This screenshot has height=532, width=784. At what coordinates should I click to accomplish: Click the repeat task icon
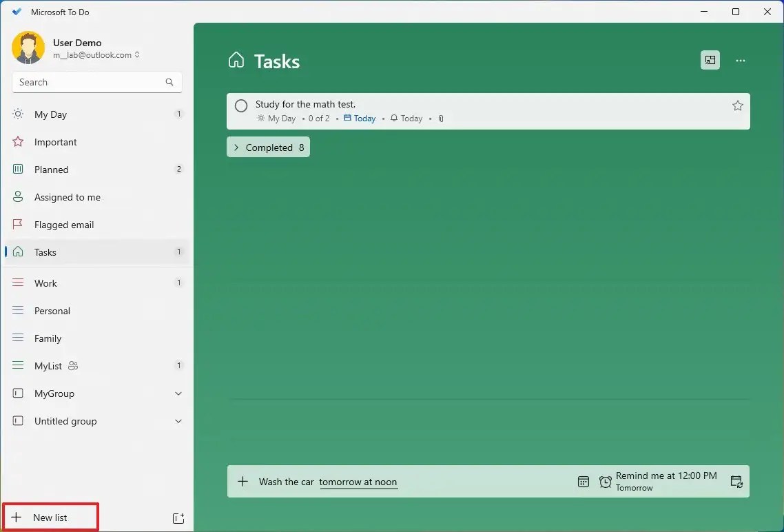[x=736, y=482]
